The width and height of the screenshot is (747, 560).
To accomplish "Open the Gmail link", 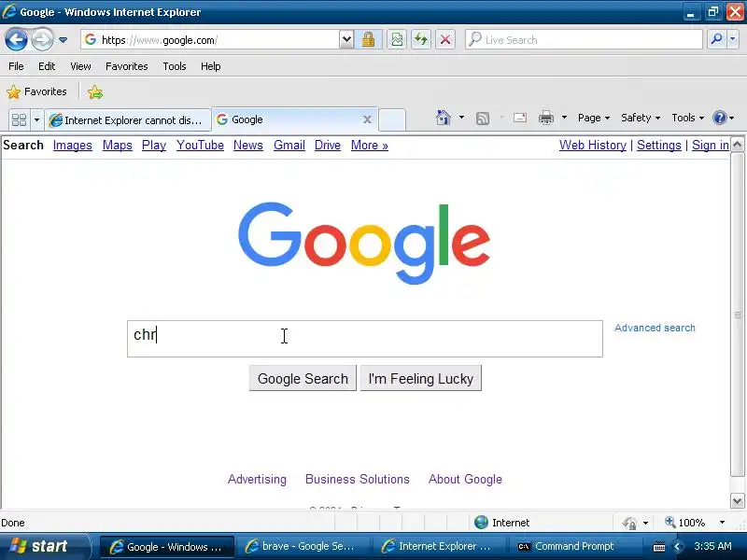I will tap(289, 146).
